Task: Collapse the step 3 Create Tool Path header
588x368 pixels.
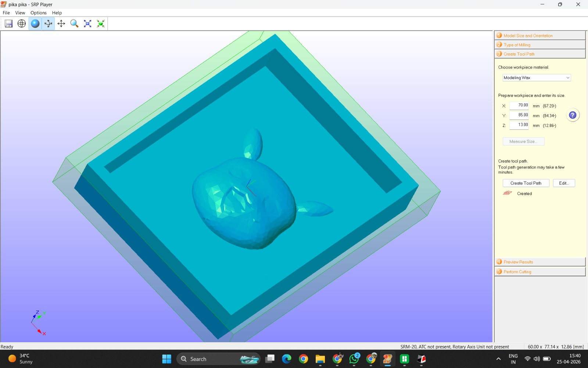Action: pos(540,54)
